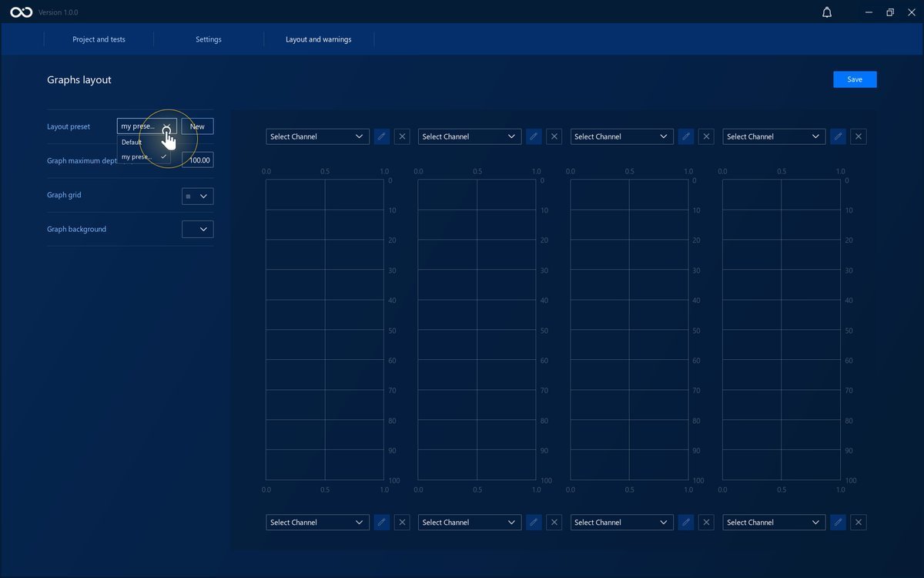Choose the Default preset option
The height and width of the screenshot is (578, 924).
(x=144, y=142)
